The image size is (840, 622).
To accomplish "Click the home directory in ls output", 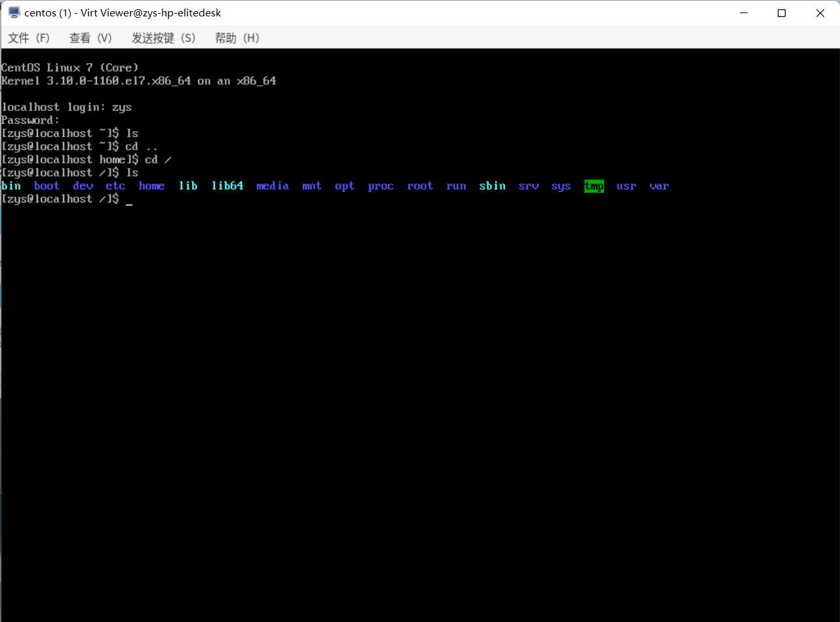I will point(151,186).
